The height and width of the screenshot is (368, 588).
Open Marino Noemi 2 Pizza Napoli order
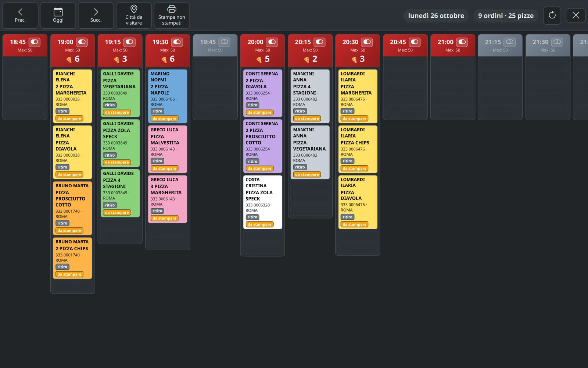pyautogui.click(x=168, y=96)
